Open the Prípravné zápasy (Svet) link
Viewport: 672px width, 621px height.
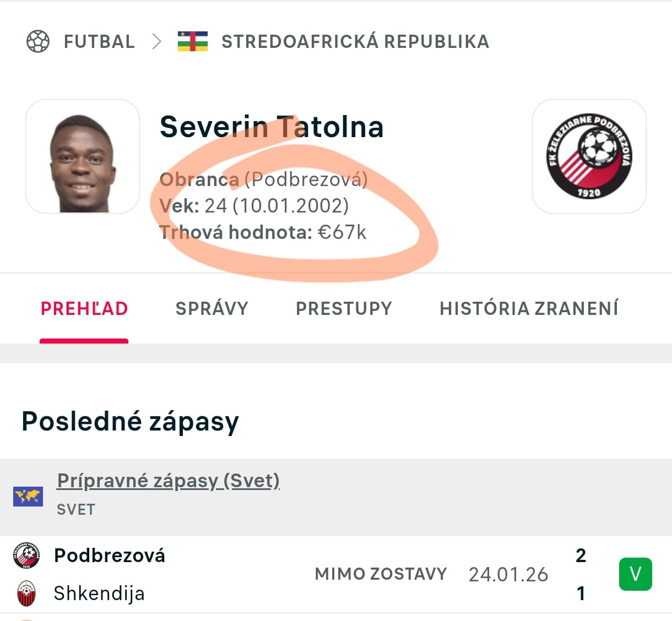pyautogui.click(x=168, y=481)
